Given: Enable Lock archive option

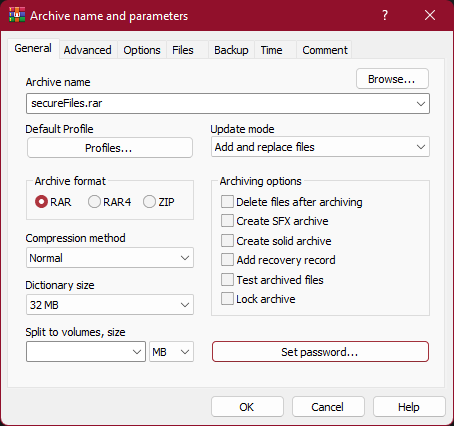Looking at the screenshot, I should pos(258,299).
